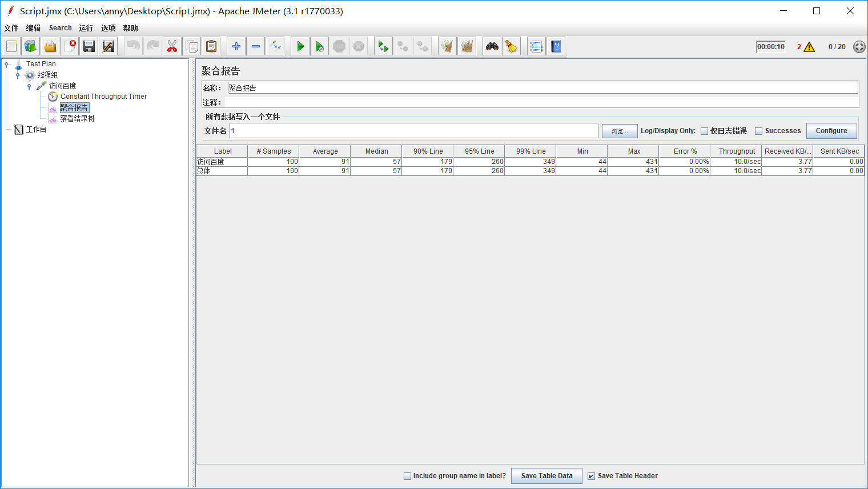Collapse the 线程组 tree node
Image resolution: width=868 pixels, height=489 pixels.
pos(18,75)
